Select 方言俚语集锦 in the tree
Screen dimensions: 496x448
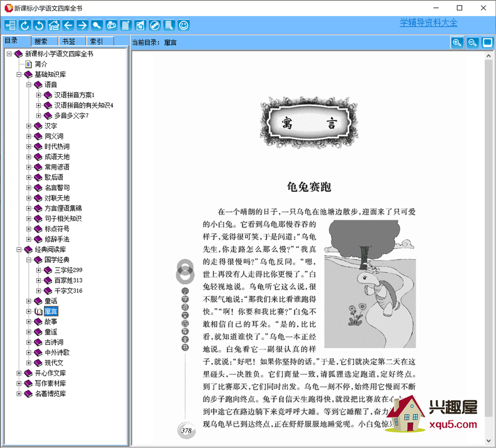[x=63, y=208]
